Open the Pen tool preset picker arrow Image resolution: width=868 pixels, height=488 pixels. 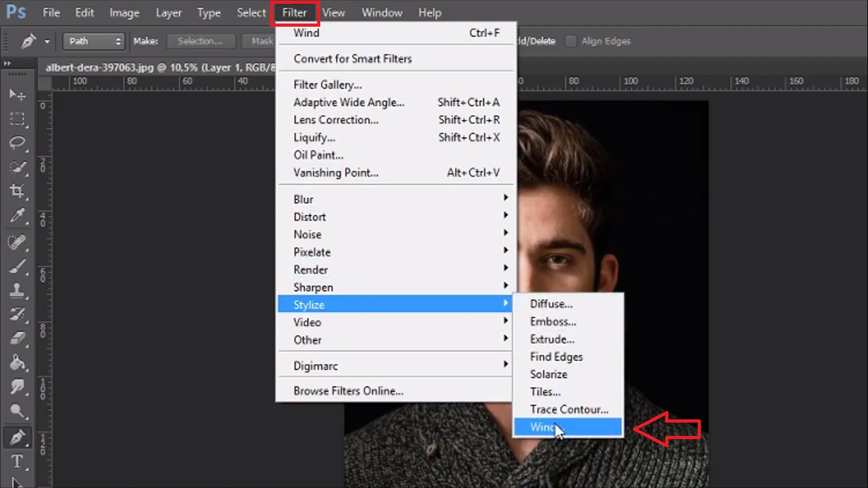(47, 42)
